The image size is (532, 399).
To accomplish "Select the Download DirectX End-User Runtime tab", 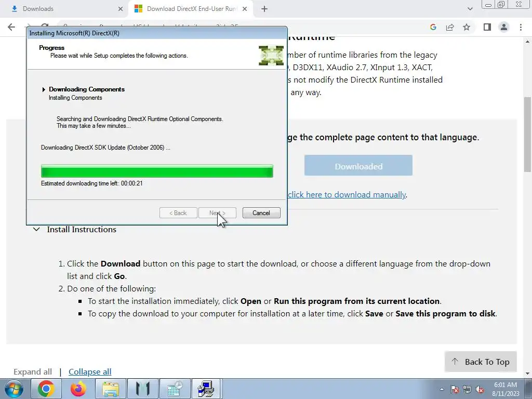I will tap(191, 9).
